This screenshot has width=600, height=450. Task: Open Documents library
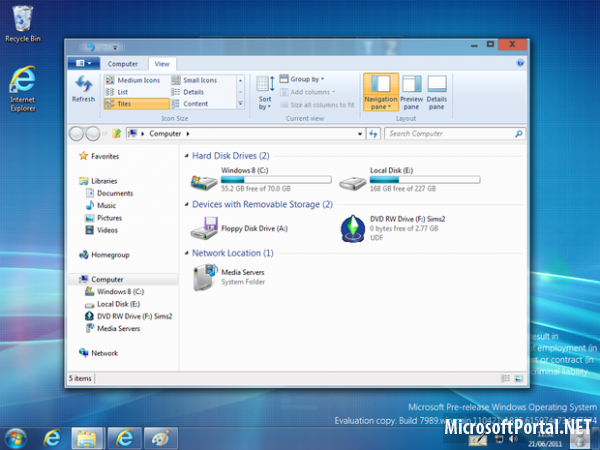[109, 193]
